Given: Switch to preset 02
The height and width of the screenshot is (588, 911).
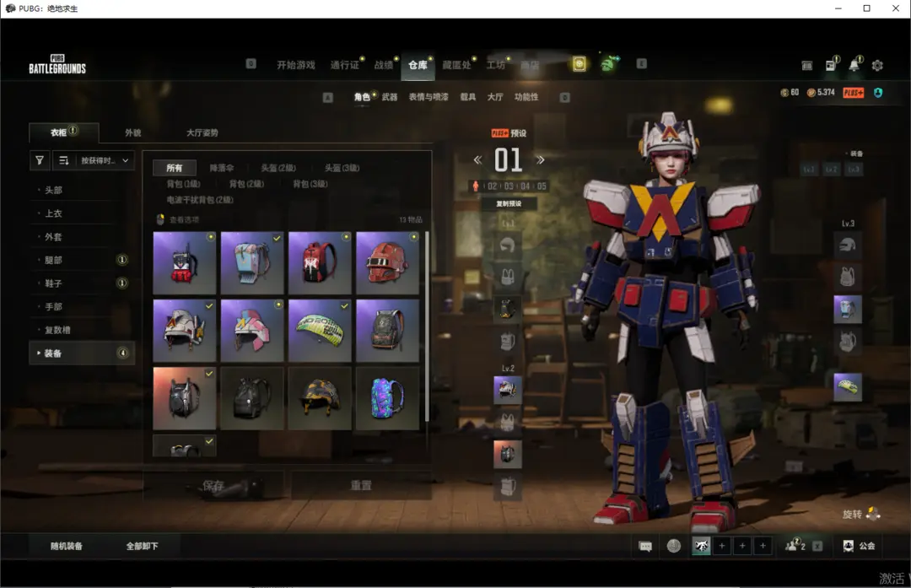Looking at the screenshot, I should click(492, 186).
